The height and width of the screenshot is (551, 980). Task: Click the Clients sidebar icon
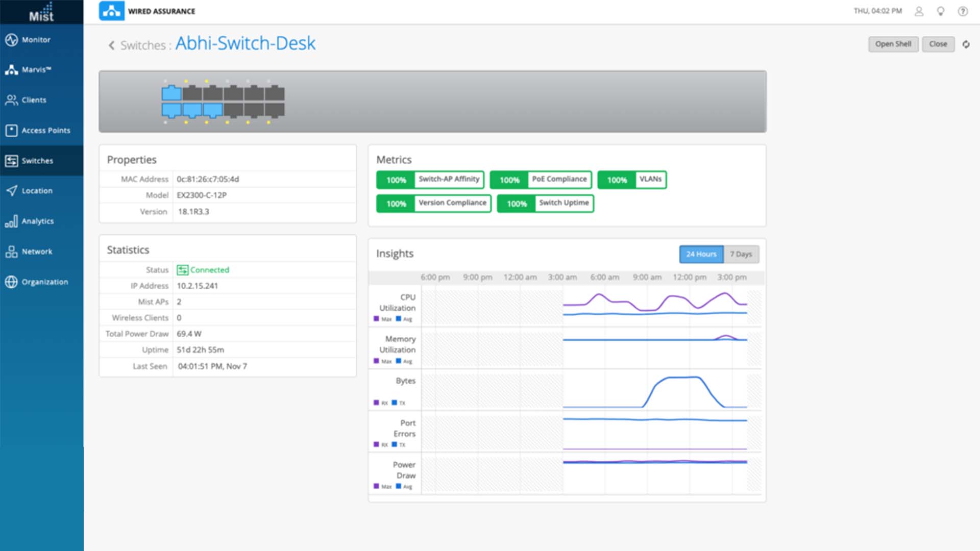[11, 100]
